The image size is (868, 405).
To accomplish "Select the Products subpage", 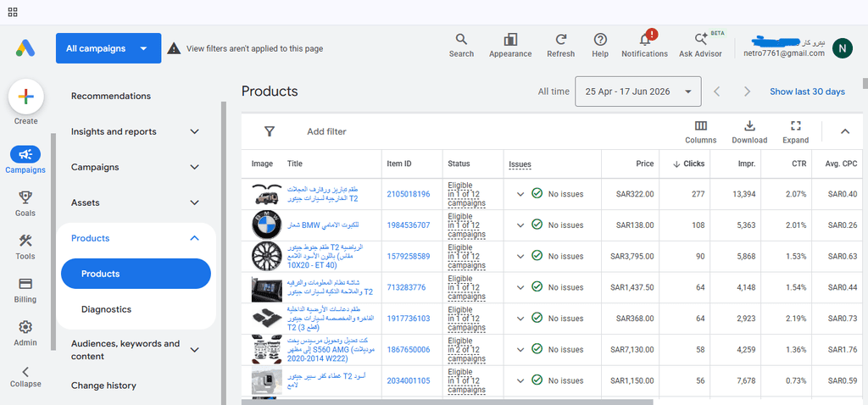I will tap(136, 274).
